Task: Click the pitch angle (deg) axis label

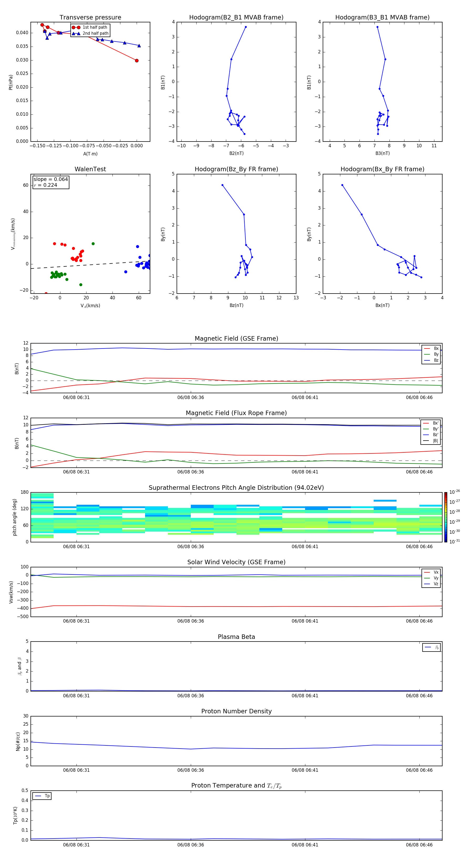Action: point(14,517)
